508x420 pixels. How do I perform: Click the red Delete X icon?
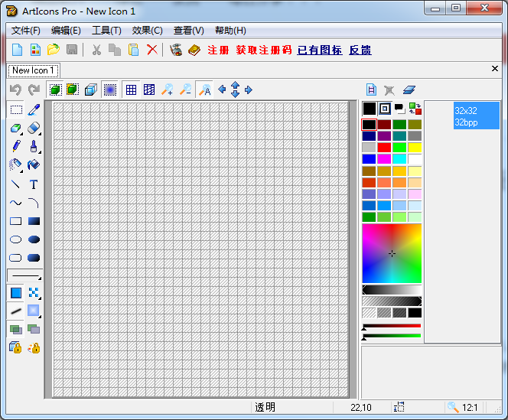click(152, 50)
